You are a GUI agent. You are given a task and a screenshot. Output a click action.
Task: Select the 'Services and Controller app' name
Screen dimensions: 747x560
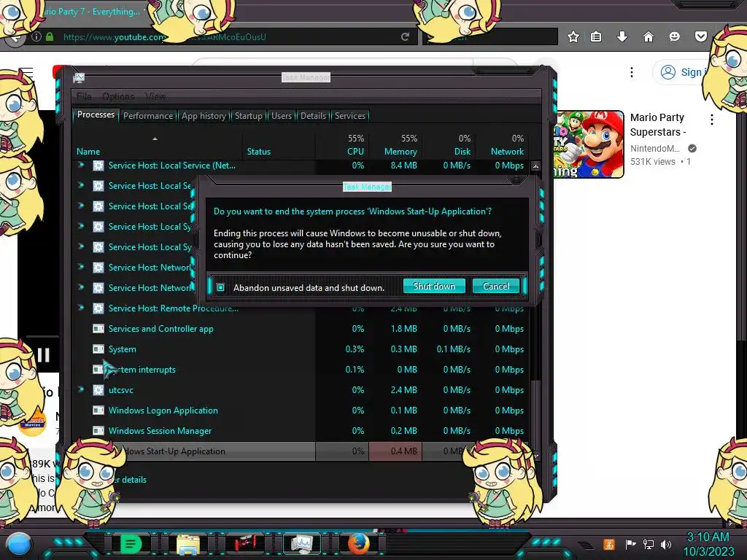(160, 329)
